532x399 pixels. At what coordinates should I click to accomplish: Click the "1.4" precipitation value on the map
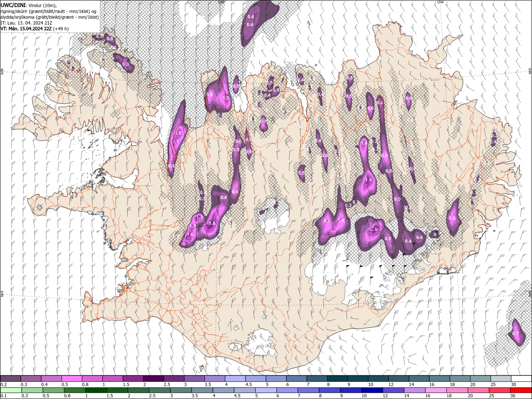[364, 143]
